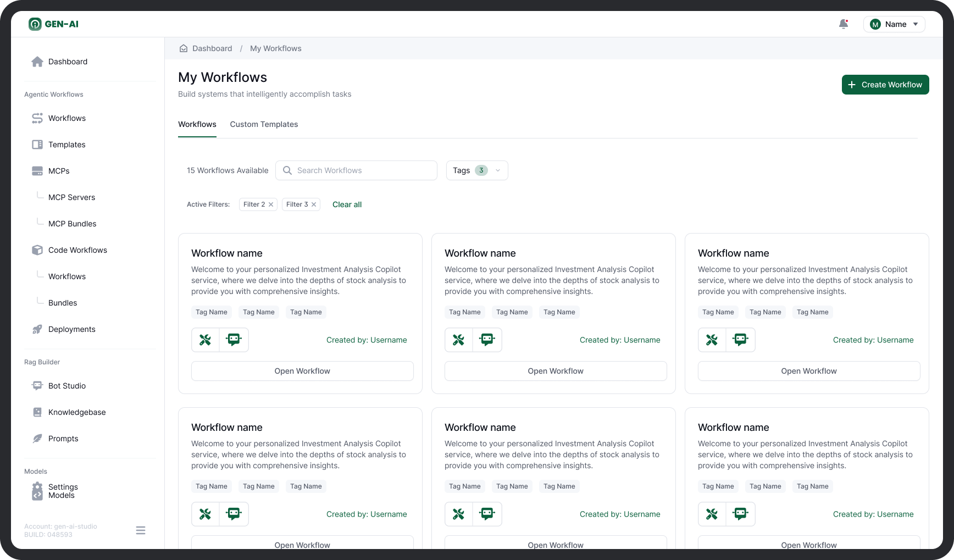Remove the Filter 3 chip
The image size is (954, 560).
tap(314, 204)
